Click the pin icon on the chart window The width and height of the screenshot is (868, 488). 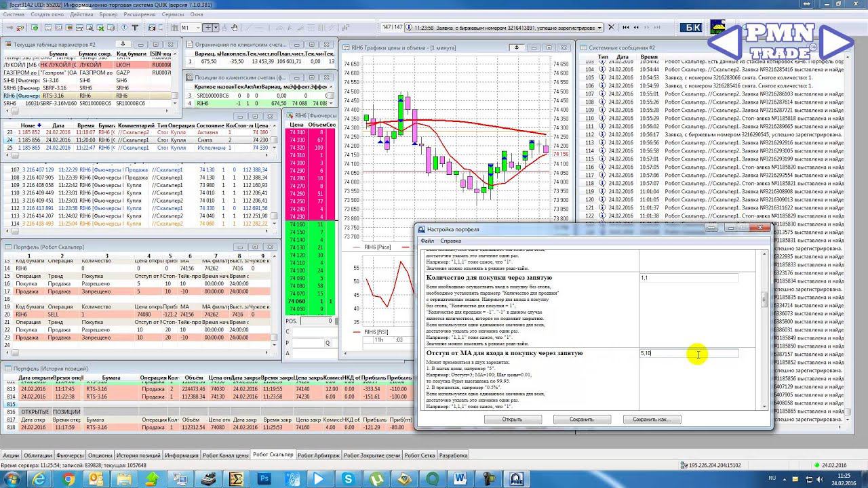click(517, 47)
